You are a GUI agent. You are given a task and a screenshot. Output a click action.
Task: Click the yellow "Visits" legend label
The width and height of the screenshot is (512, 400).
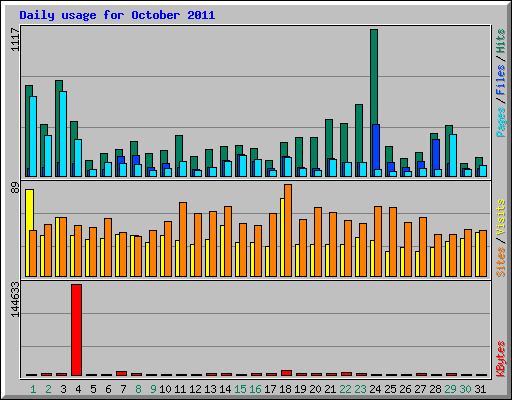coord(501,218)
